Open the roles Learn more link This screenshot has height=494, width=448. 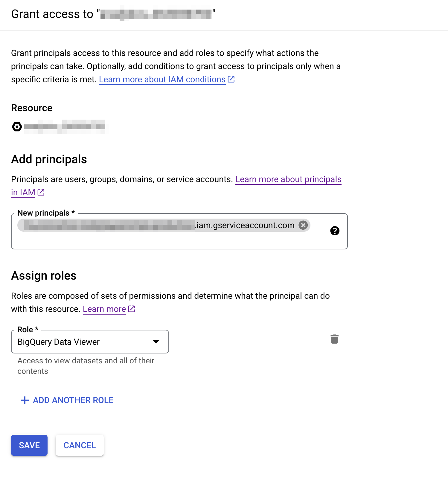pyautogui.click(x=104, y=309)
